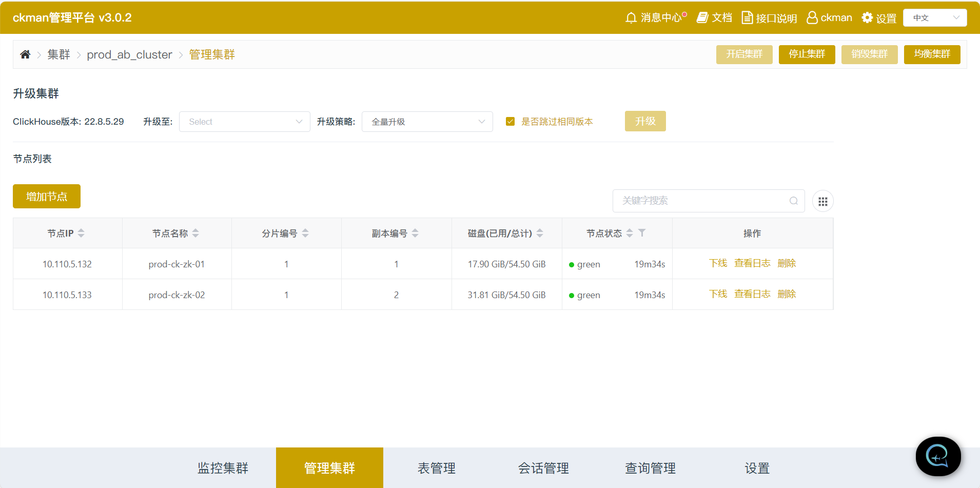Toggle the 是否跳过相同版本 checkbox
The image size is (980, 488).
pos(510,122)
